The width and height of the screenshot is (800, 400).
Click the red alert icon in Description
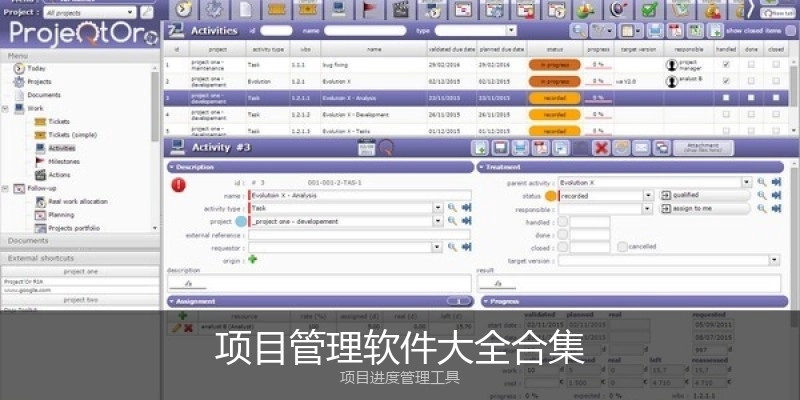(179, 185)
